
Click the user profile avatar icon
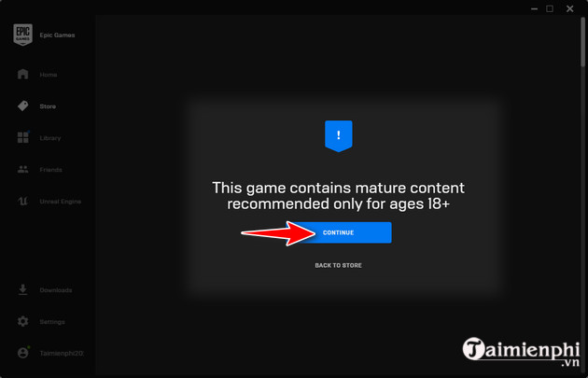click(23, 353)
